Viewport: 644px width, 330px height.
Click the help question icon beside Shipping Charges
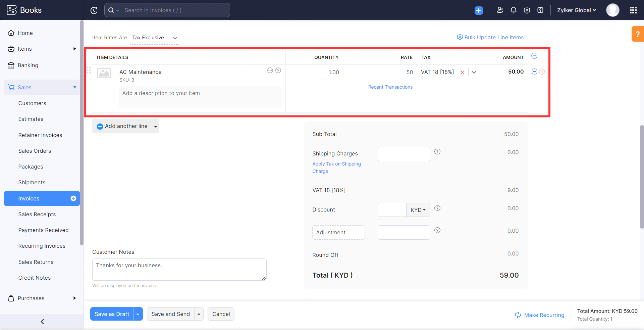(x=437, y=152)
